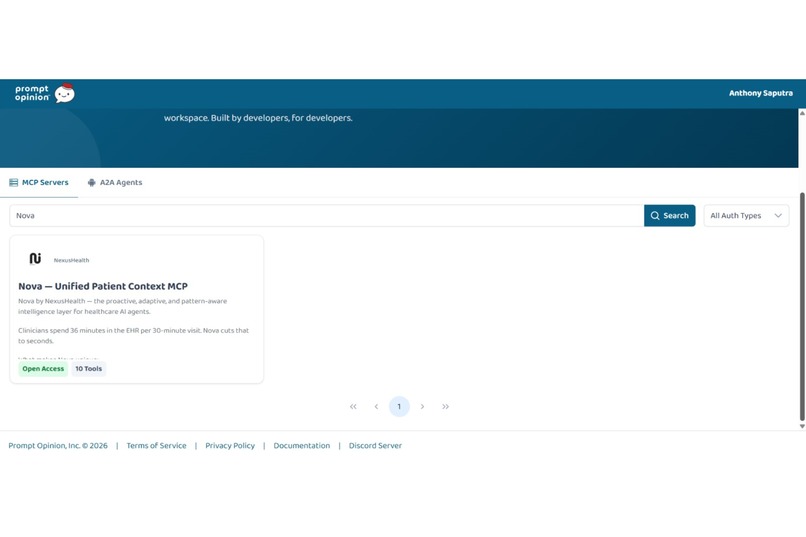Go to first page of results

353,406
